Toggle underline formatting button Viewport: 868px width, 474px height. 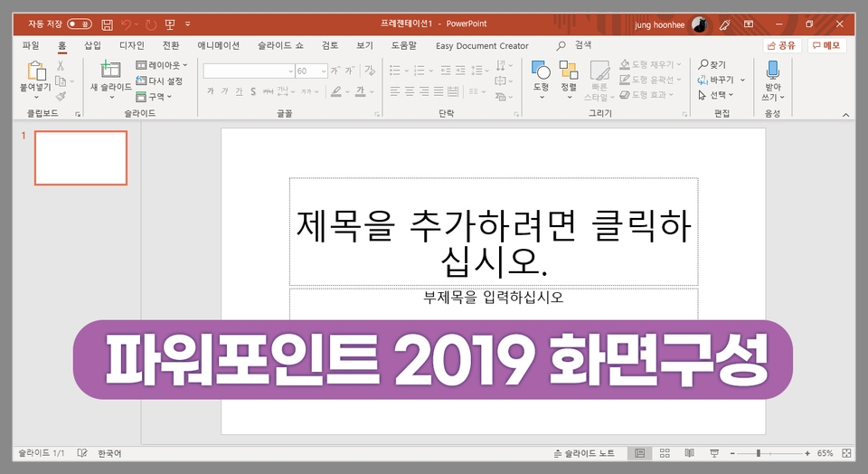point(239,91)
